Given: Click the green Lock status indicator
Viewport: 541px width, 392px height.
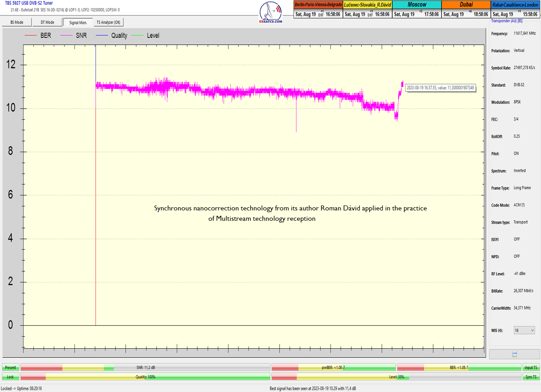Looking at the screenshot, I should pyautogui.click(x=10, y=377).
